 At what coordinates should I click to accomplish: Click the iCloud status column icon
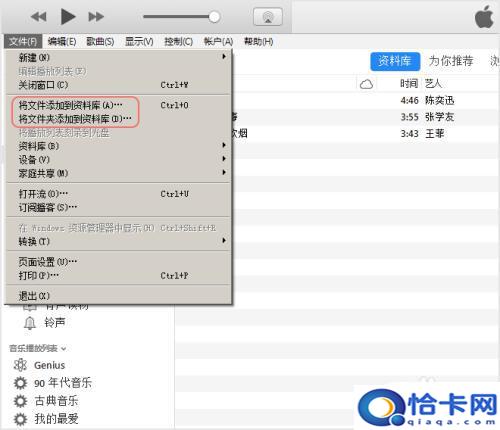tap(366, 84)
